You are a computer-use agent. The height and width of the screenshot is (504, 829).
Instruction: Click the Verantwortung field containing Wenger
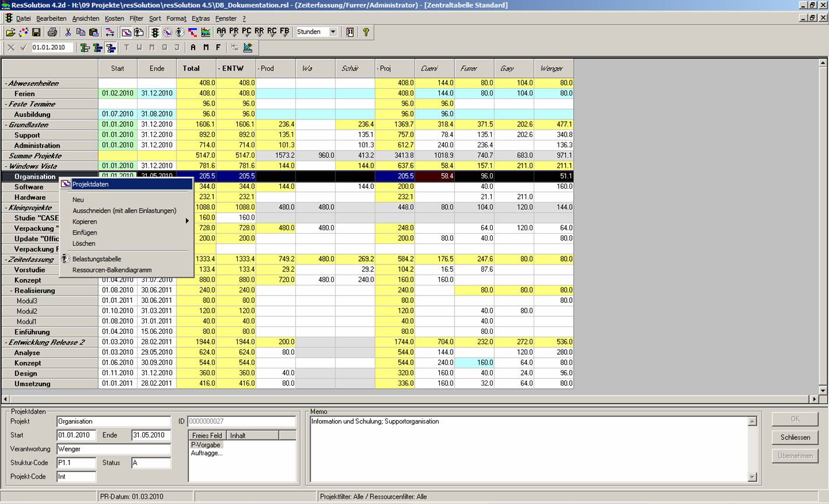(x=114, y=449)
